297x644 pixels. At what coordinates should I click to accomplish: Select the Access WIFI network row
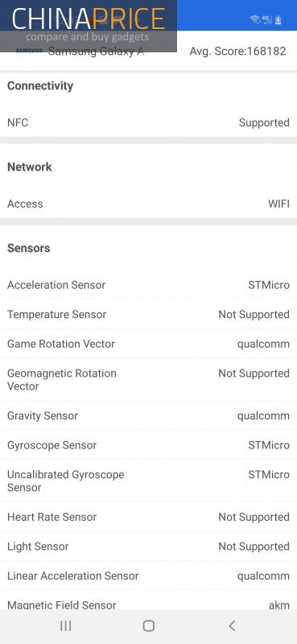coord(148,204)
